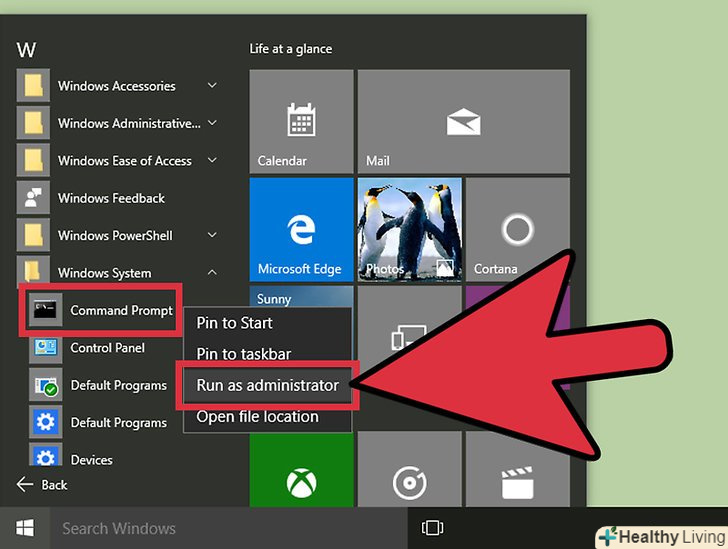Click Default Programs icon with green checkmark
Screen dimensions: 728x549
click(x=45, y=385)
